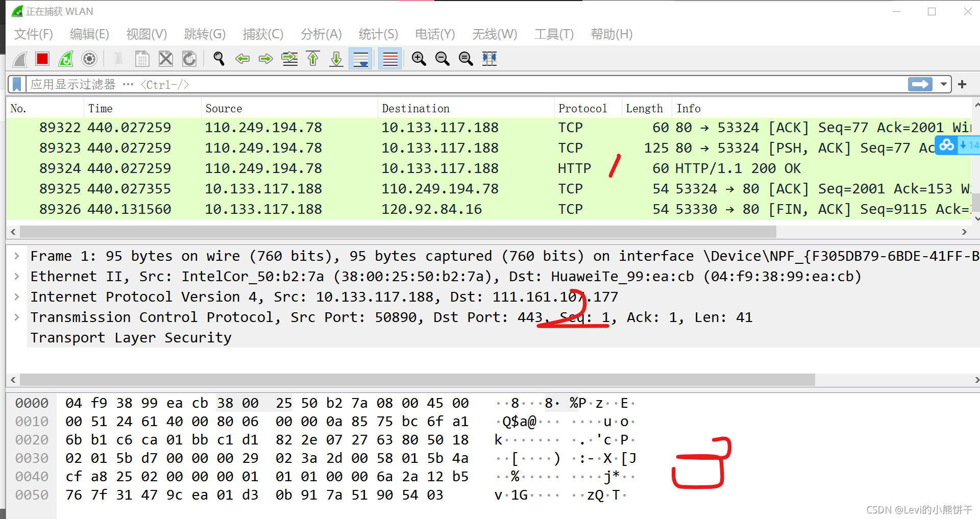Toggle auto-scroll during live capture

coord(361,59)
